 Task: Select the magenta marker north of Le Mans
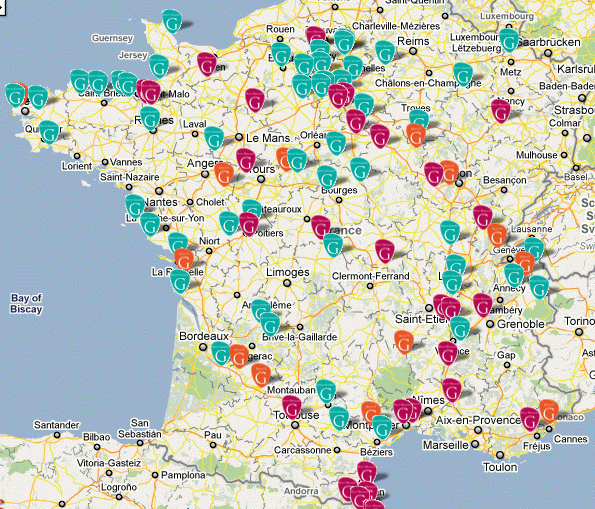click(x=255, y=100)
